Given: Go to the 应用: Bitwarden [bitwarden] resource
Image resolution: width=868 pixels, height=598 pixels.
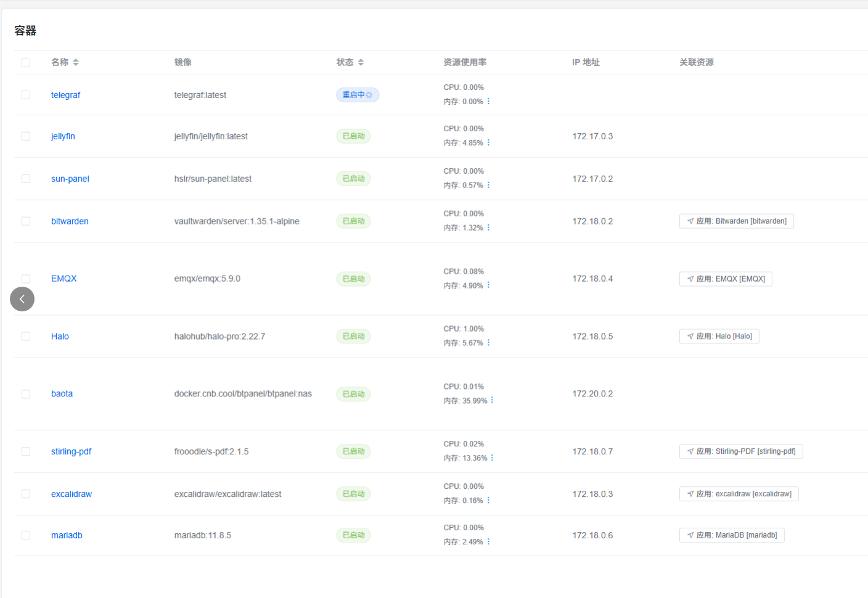Looking at the screenshot, I should pos(737,221).
